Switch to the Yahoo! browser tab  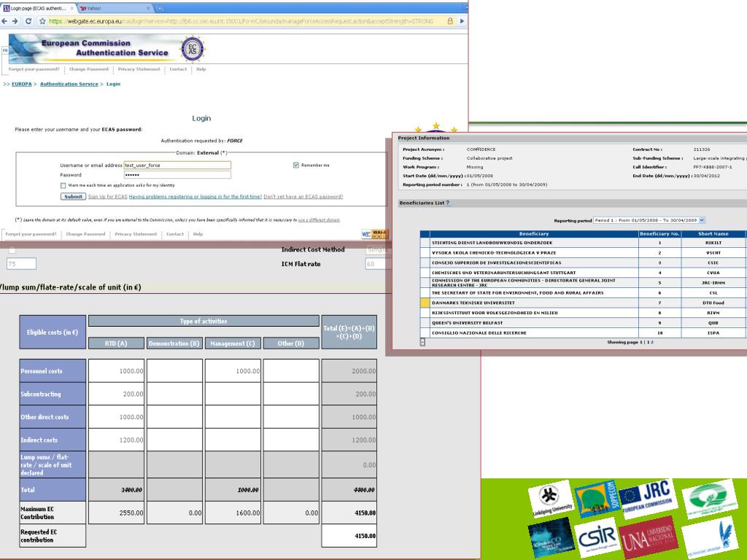115,8
